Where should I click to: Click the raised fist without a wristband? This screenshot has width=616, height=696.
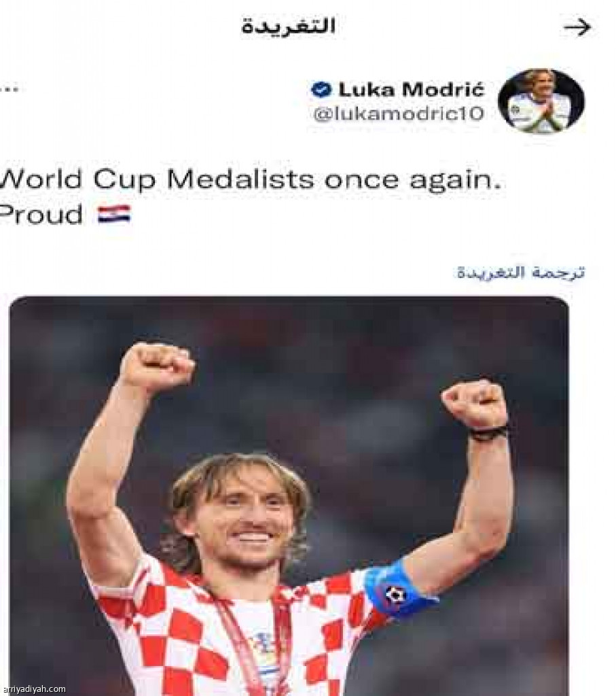coord(157,367)
